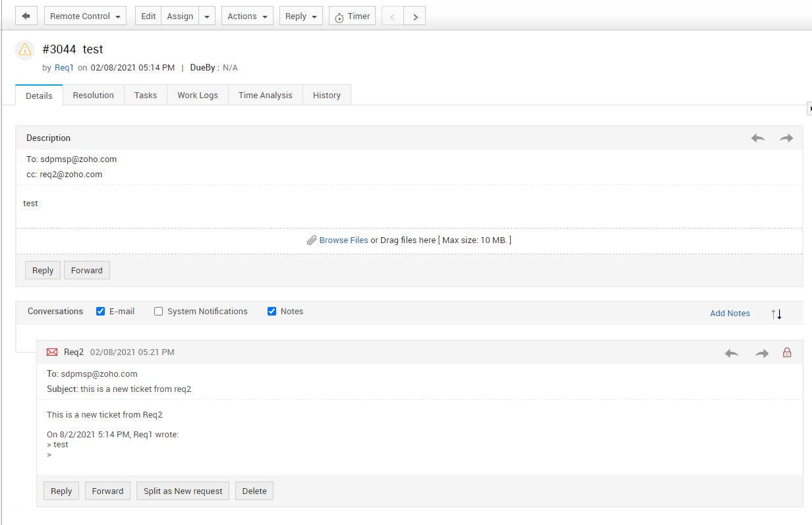The height and width of the screenshot is (525, 812).
Task: Click forward arrow icon on Req2 conversation
Action: click(x=762, y=353)
